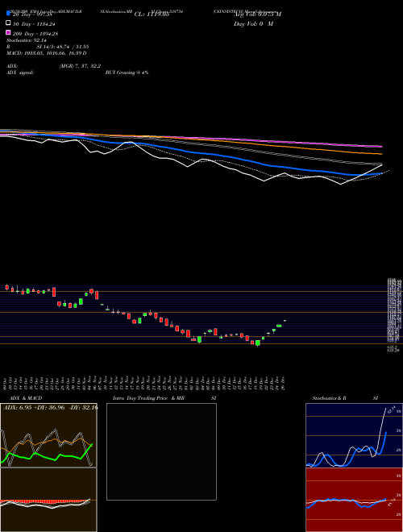Select the 'Stochastics: 92.14' reading
The height and width of the screenshot is (532, 403).
click(26, 40)
